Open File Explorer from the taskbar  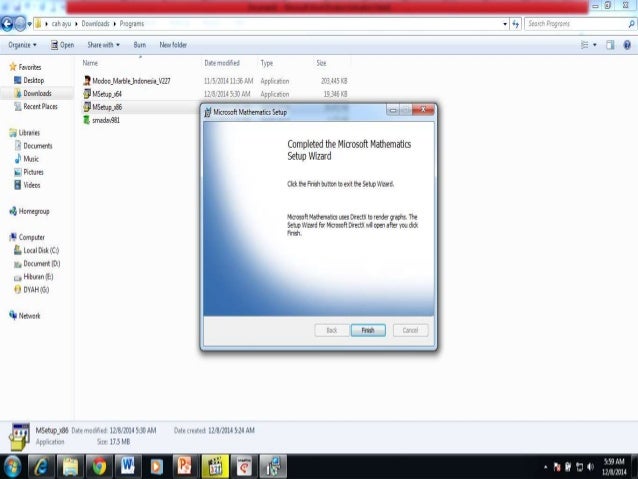70,466
